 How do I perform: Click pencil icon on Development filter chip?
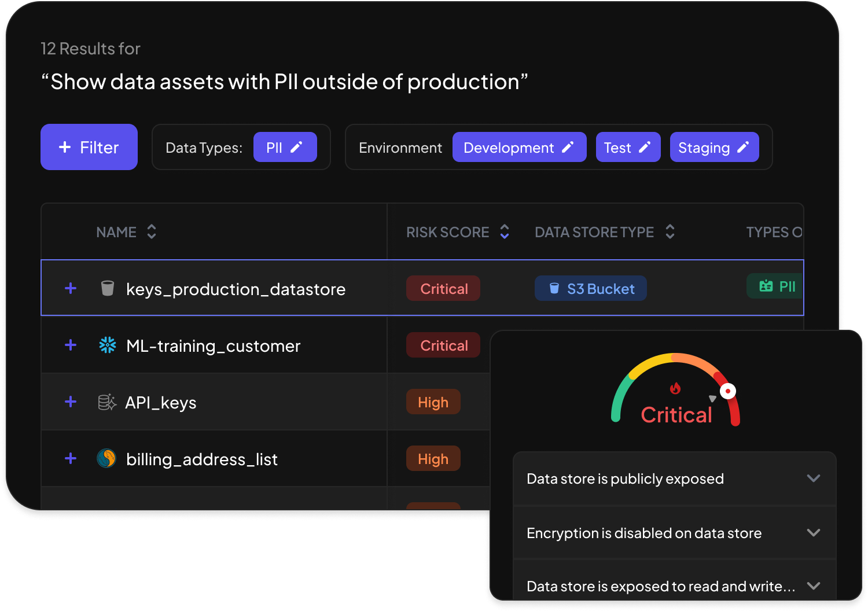(x=568, y=148)
